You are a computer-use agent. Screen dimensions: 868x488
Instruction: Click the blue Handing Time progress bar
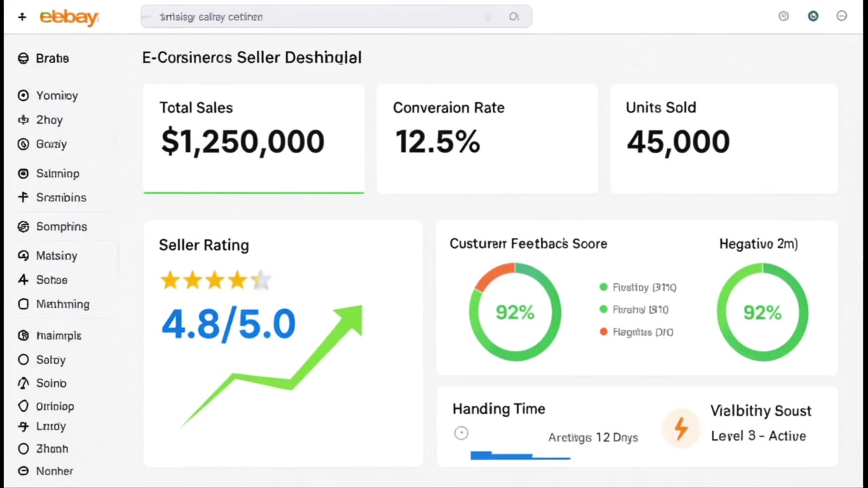(520, 456)
